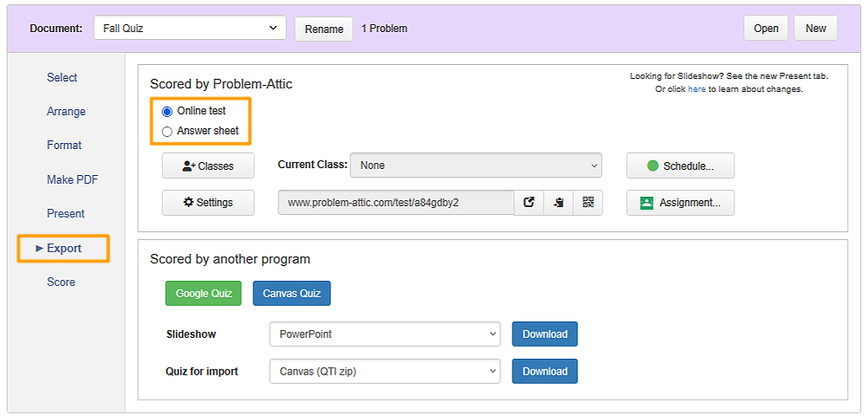Click the test URL text field

(396, 203)
